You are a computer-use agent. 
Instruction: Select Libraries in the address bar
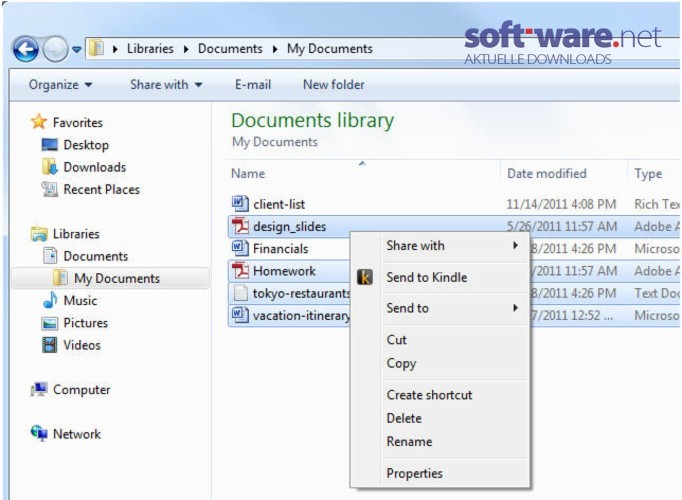pos(150,48)
